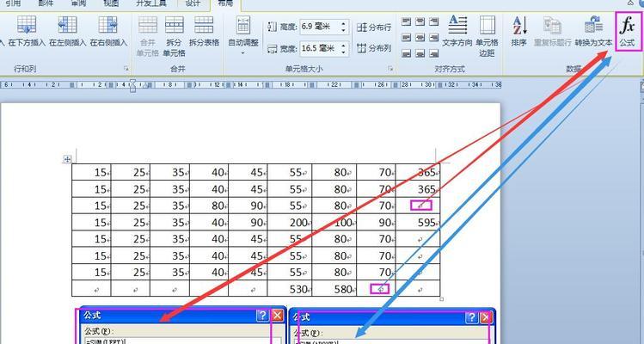Increase column width with up arrow
This screenshot has width=644, height=344.
click(x=343, y=46)
